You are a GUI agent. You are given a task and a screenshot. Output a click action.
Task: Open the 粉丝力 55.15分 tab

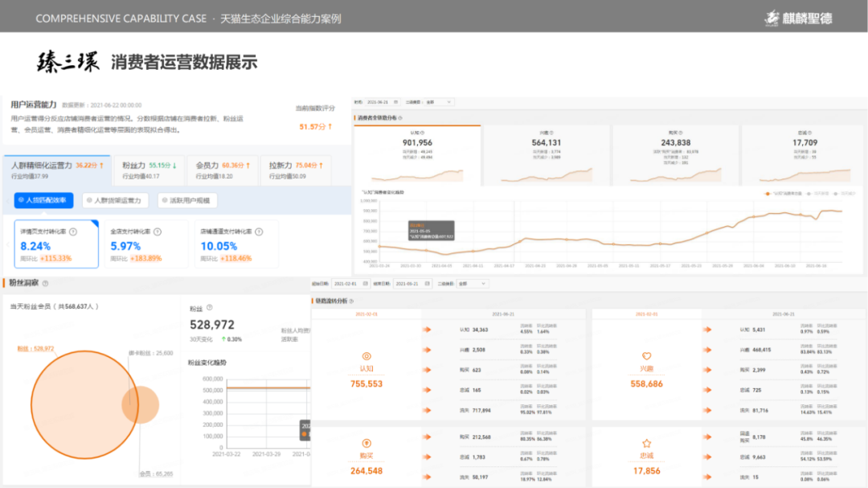point(149,170)
